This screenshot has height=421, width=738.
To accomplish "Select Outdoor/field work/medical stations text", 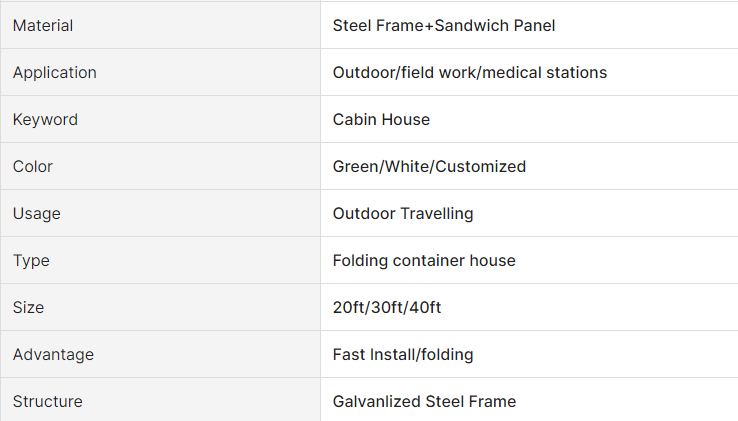I will (470, 73).
